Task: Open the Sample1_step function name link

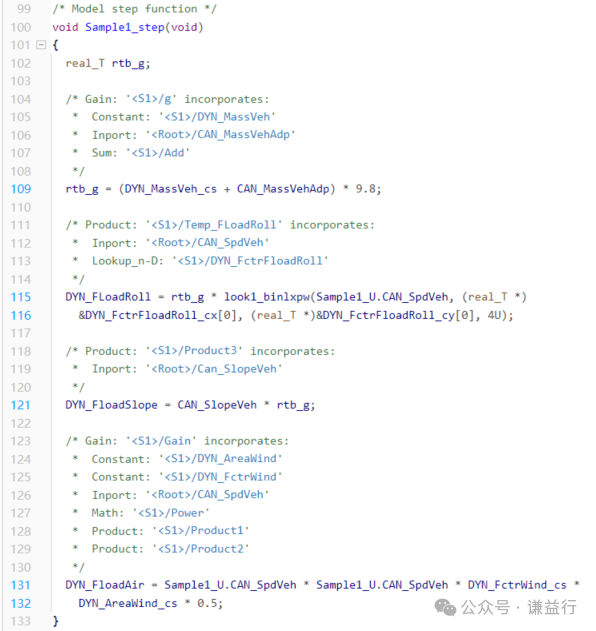Action: tap(124, 27)
